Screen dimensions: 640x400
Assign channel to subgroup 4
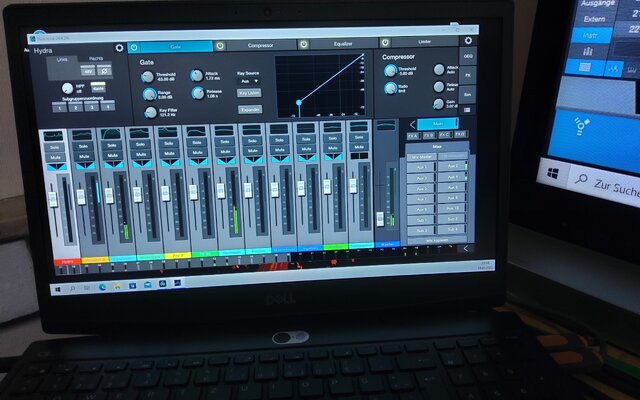(108, 106)
